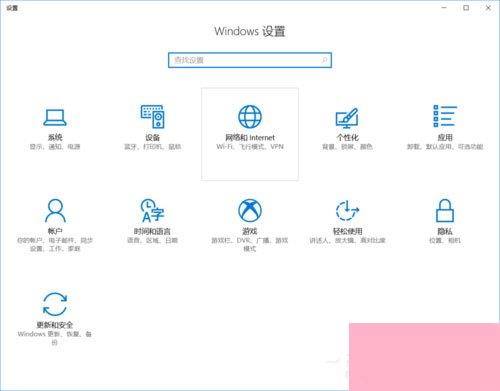Click the 时间和语言 label
Viewport: 500px width, 391px height.
tap(152, 231)
